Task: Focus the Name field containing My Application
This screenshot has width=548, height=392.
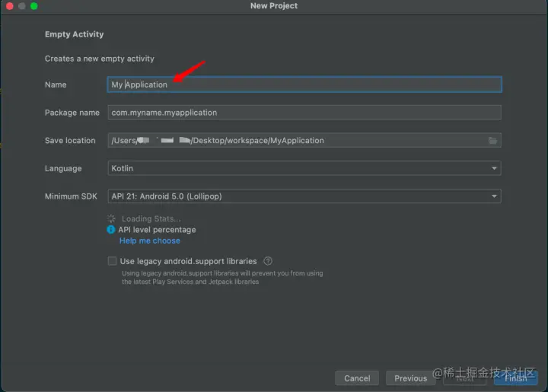Action: tap(304, 84)
